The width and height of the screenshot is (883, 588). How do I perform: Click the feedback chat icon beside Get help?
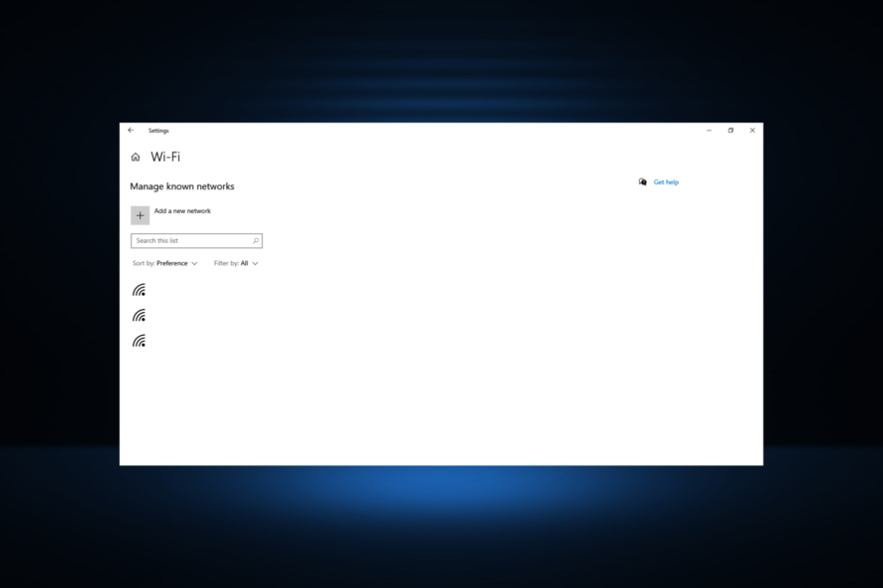(x=643, y=181)
